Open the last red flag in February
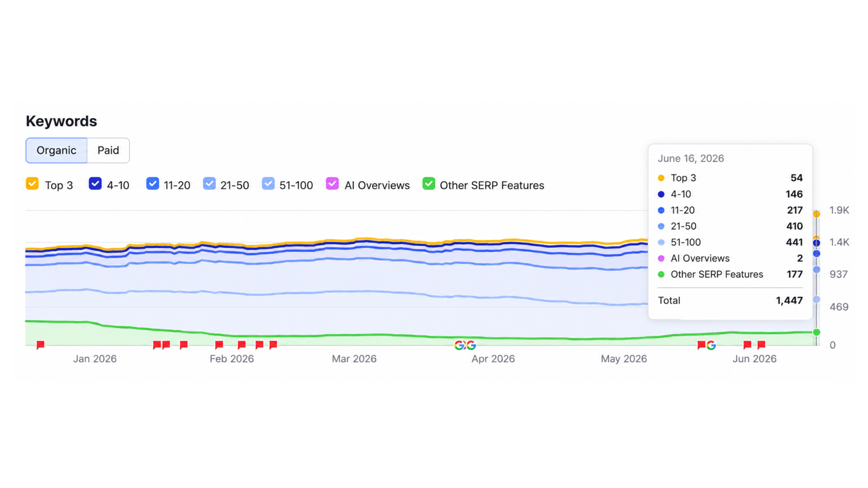The width and height of the screenshot is (868, 488). 273,345
